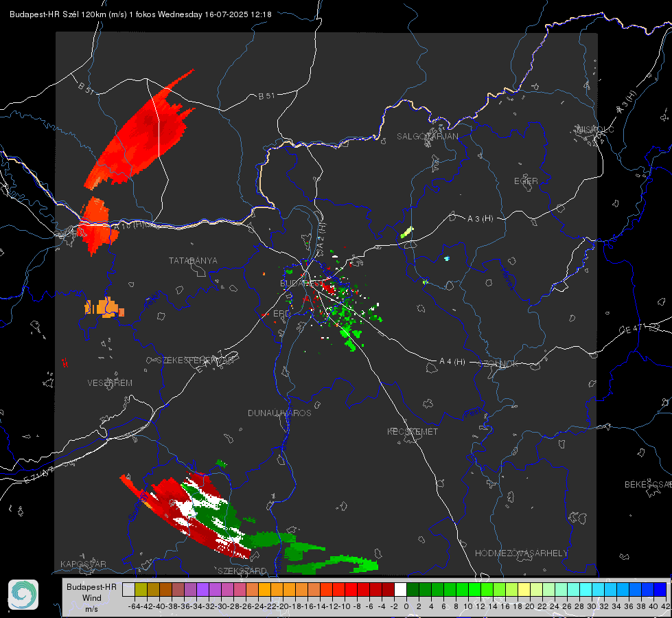
Task: Choose the bright purple -34 to -32 swatch
Action: [x=202, y=589]
